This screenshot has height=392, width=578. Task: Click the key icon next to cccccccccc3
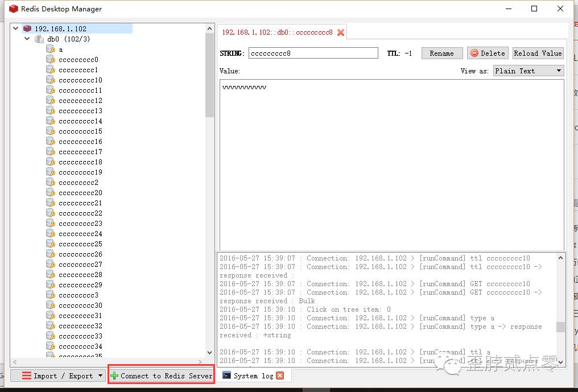pyautogui.click(x=51, y=295)
